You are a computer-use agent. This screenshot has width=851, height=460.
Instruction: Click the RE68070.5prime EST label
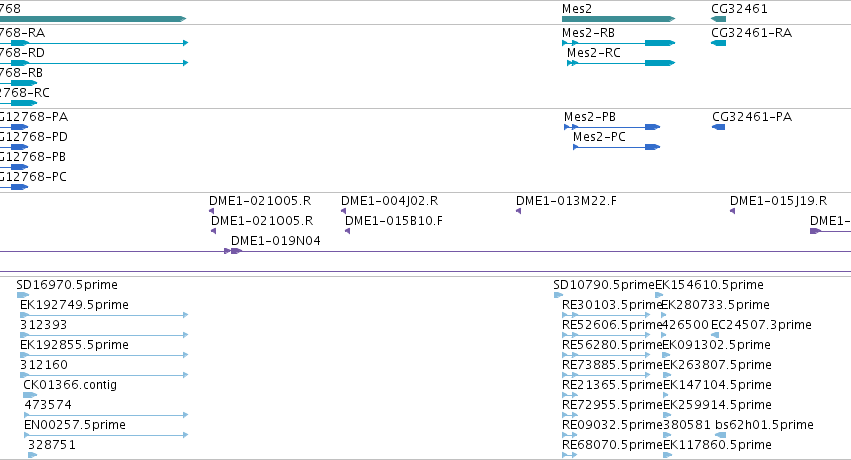coord(613,445)
